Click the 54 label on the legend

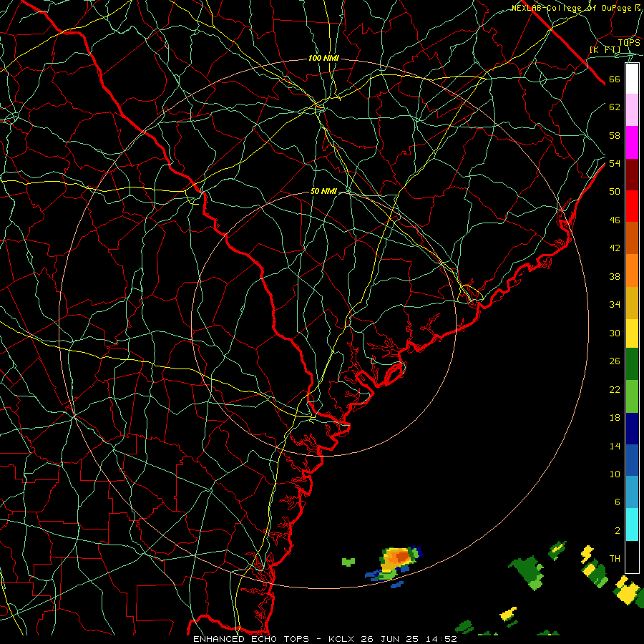pyautogui.click(x=615, y=163)
